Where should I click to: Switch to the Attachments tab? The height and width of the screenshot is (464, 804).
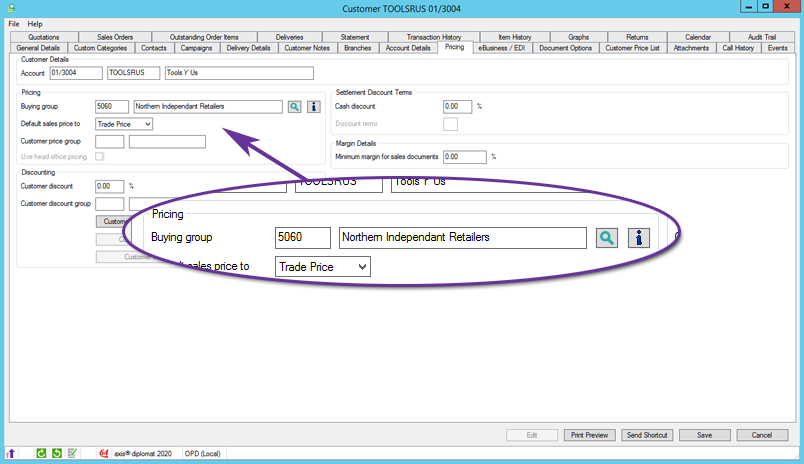(691, 48)
